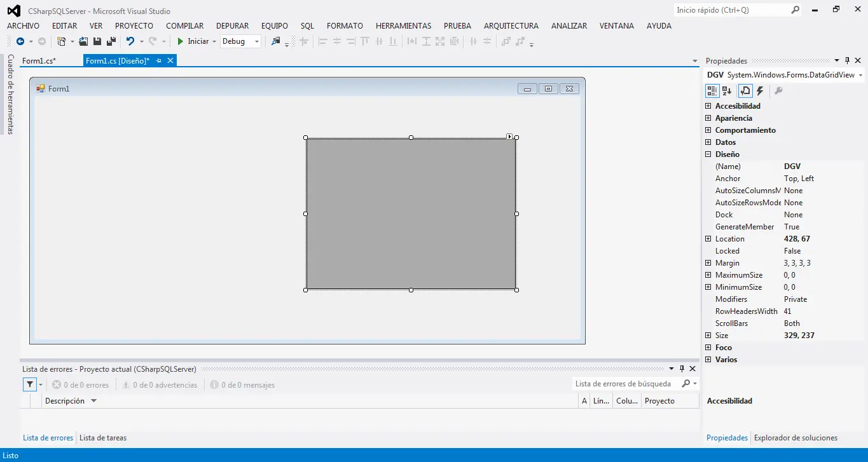Click the Redo toolbar arrow
The width and height of the screenshot is (868, 462).
coord(153,41)
